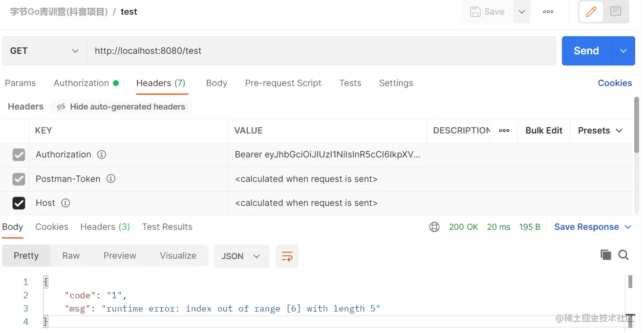Viewport: 644px width, 333px height.
Task: Click the collection name breadcrumb
Action: [59, 12]
